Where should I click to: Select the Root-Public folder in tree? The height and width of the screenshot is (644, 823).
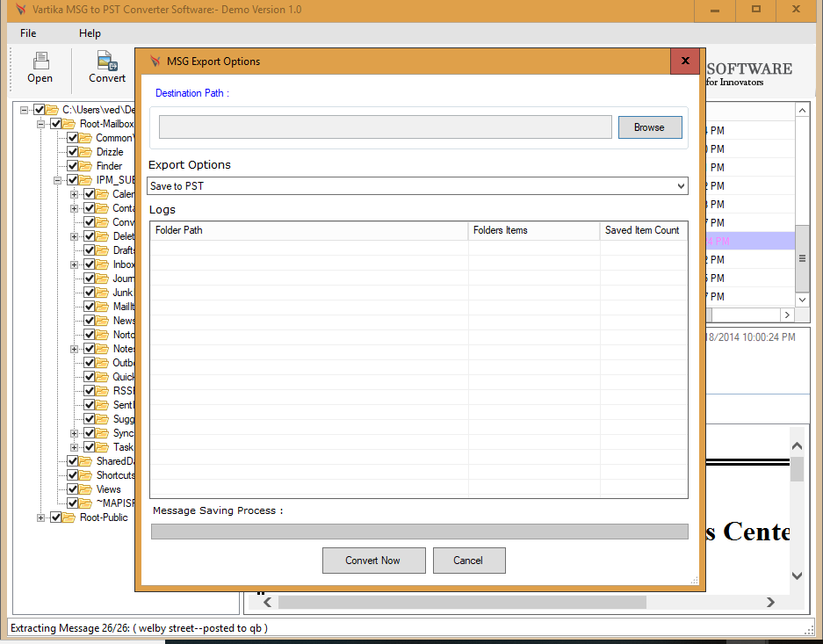104,517
